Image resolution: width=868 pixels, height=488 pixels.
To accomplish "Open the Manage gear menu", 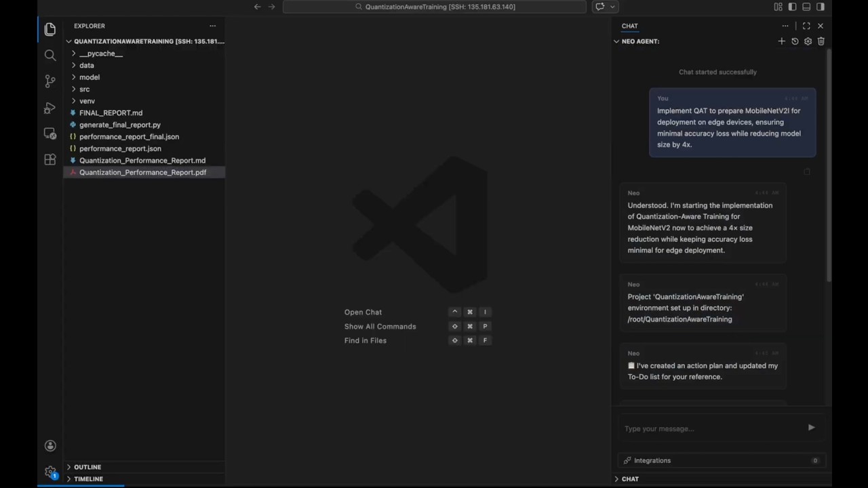I will 50,472.
